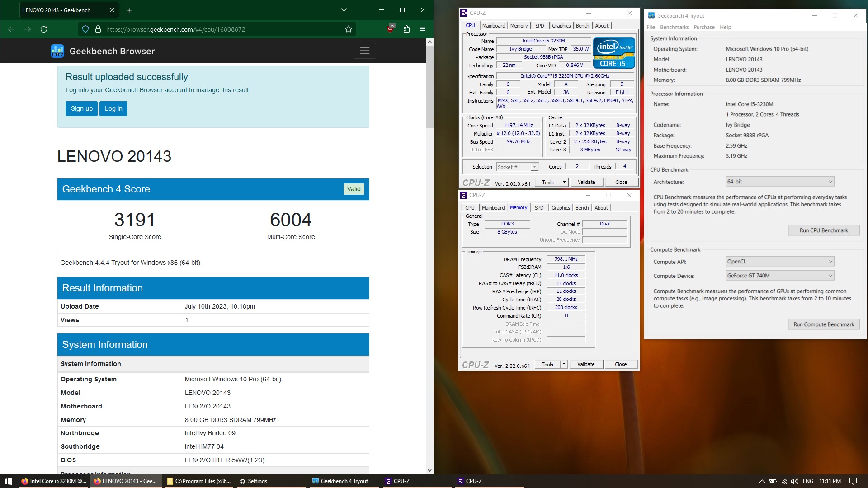This screenshot has height=488, width=868.
Task: Click the browser vertical scrollbar thumb
Action: pyautogui.click(x=429, y=87)
